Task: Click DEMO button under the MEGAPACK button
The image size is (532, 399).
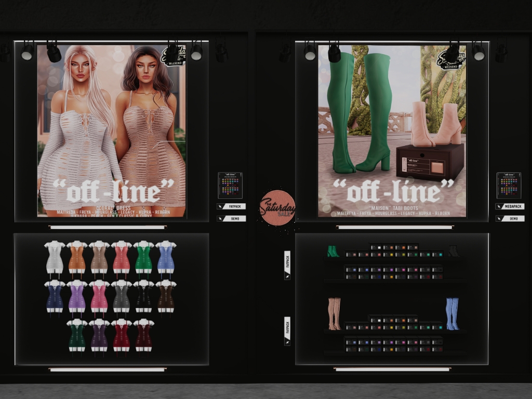Action: [x=510, y=219]
